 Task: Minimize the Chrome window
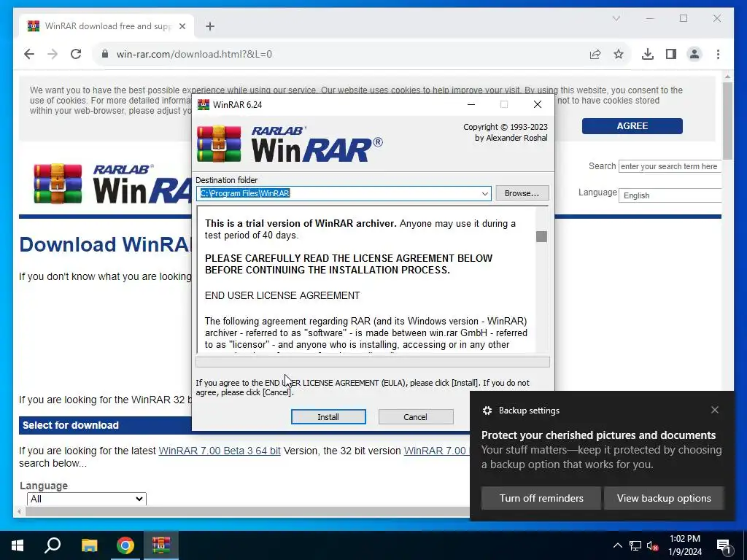coord(650,18)
